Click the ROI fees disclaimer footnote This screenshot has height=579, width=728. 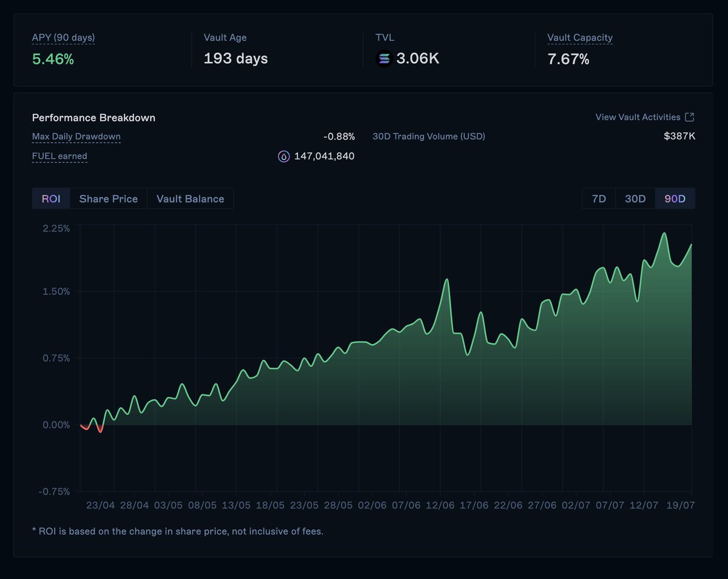pos(178,531)
